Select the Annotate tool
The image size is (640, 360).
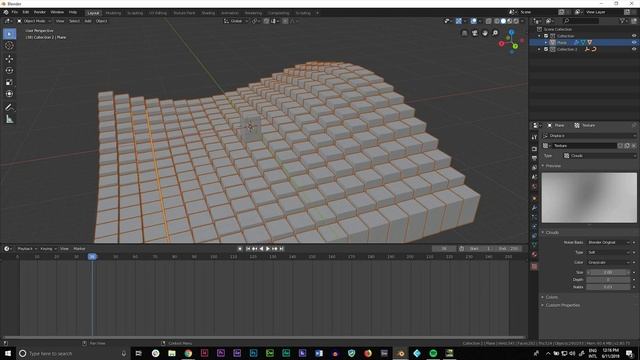[x=9, y=107]
